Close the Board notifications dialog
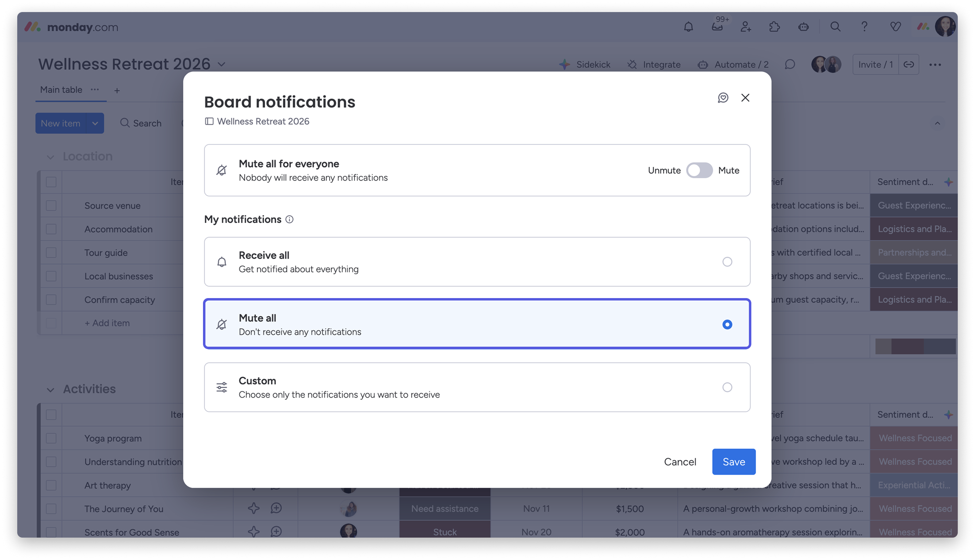Viewport: 975px width, 560px height. pyautogui.click(x=745, y=98)
